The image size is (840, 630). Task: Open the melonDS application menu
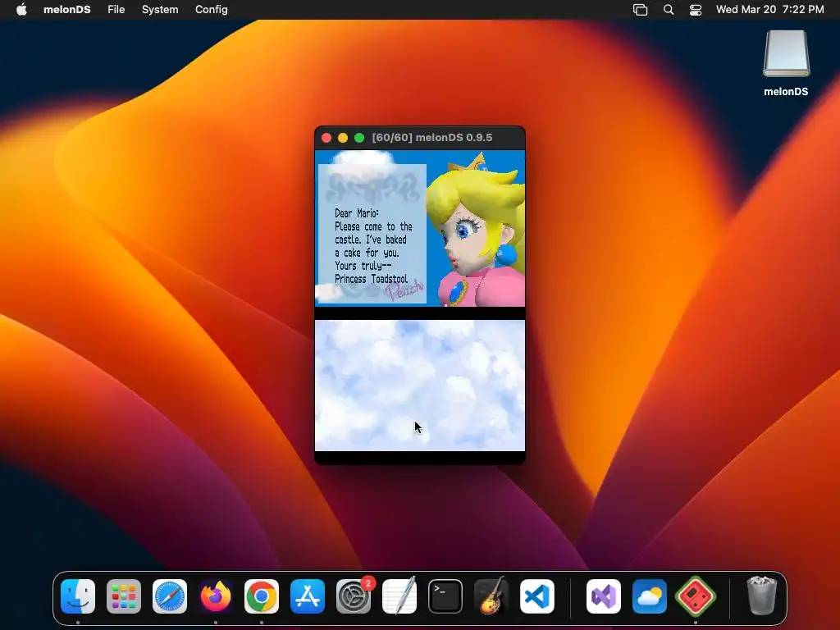(x=67, y=10)
